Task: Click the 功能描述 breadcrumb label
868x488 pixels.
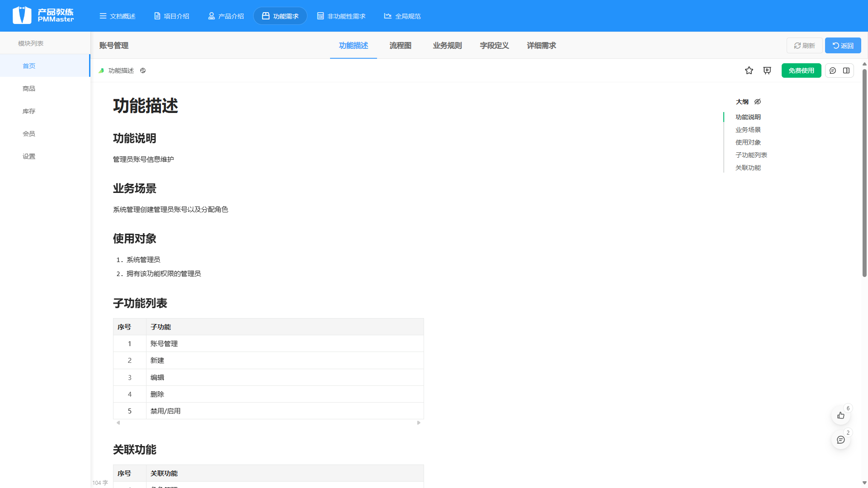Action: click(x=121, y=70)
